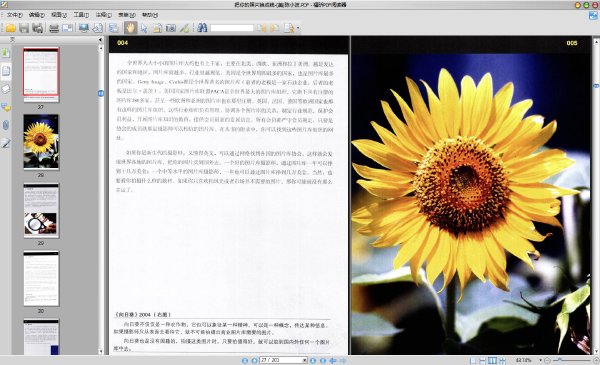The width and height of the screenshot is (600, 365).
Task: Open the bookmarks panel in the sidebar
Action: click(x=6, y=52)
